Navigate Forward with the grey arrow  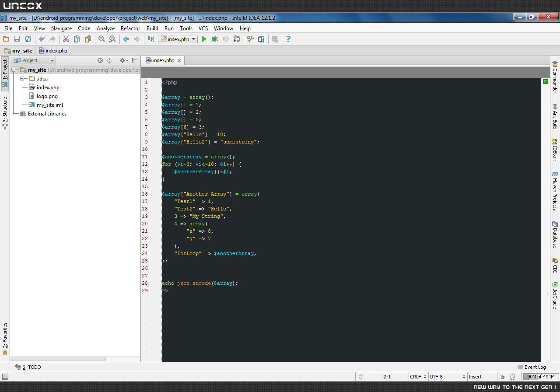137,39
